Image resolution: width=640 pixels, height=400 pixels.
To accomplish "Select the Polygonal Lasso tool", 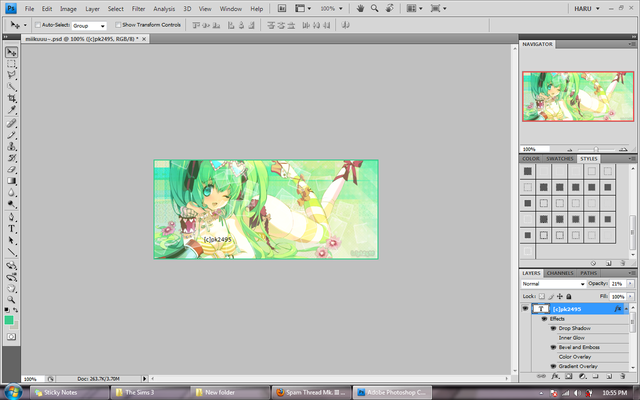I will (x=11, y=75).
